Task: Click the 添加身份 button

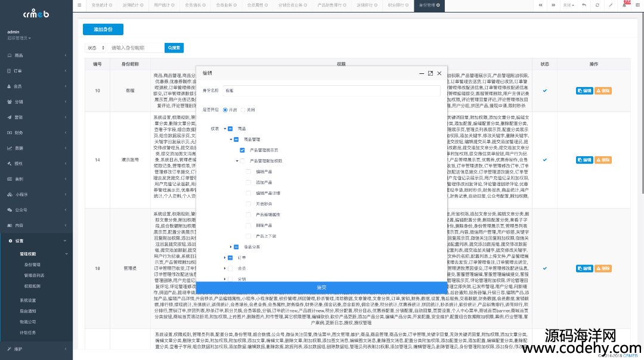Action: tap(103, 29)
